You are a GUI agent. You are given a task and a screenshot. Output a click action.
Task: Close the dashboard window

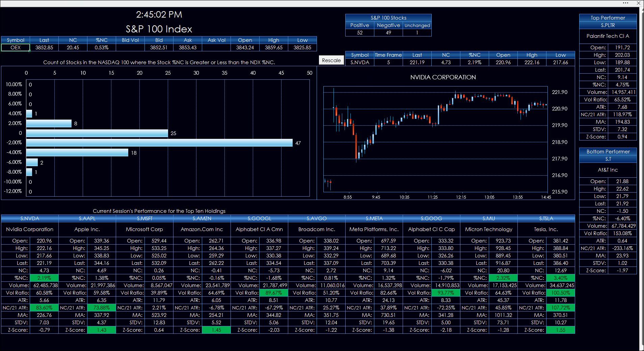click(x=639, y=3)
